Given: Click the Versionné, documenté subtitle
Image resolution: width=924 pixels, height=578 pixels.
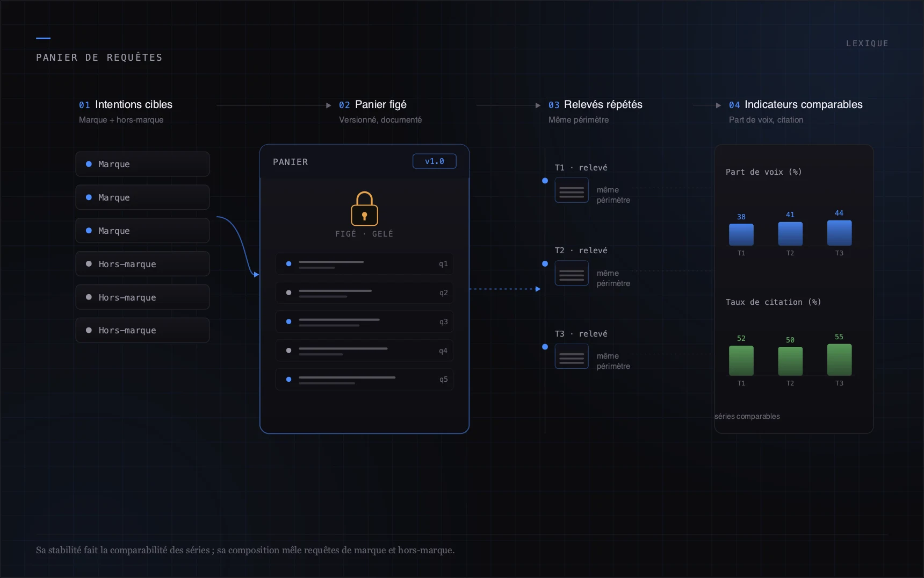Looking at the screenshot, I should pyautogui.click(x=380, y=120).
